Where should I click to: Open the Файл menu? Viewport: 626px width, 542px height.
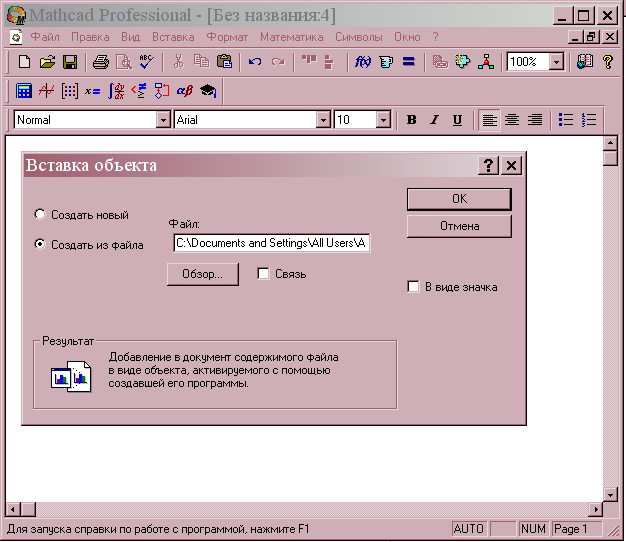[x=45, y=37]
